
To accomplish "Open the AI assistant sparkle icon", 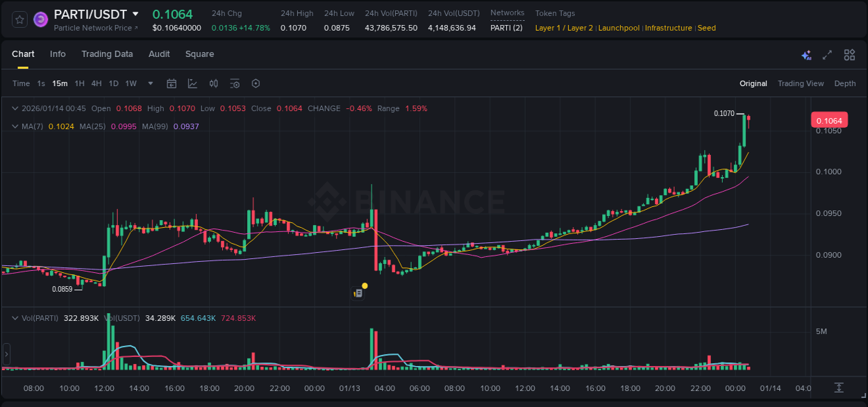I will [806, 54].
